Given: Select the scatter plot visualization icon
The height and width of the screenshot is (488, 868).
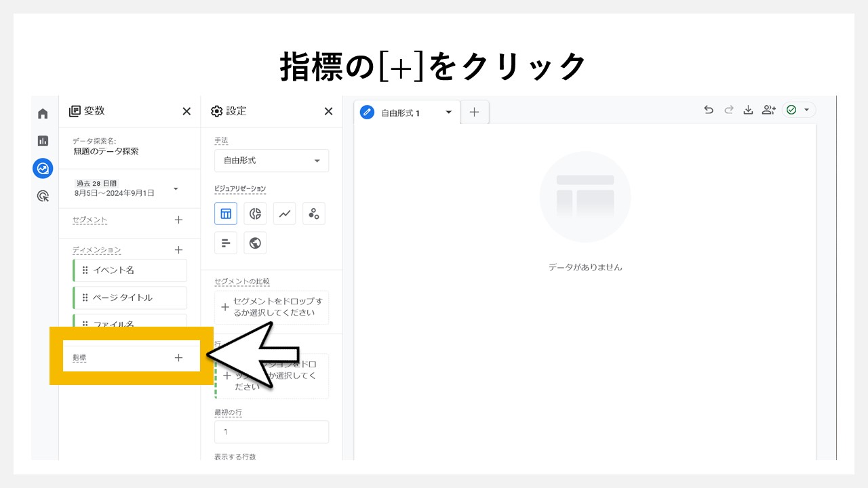Looking at the screenshot, I should [x=313, y=213].
